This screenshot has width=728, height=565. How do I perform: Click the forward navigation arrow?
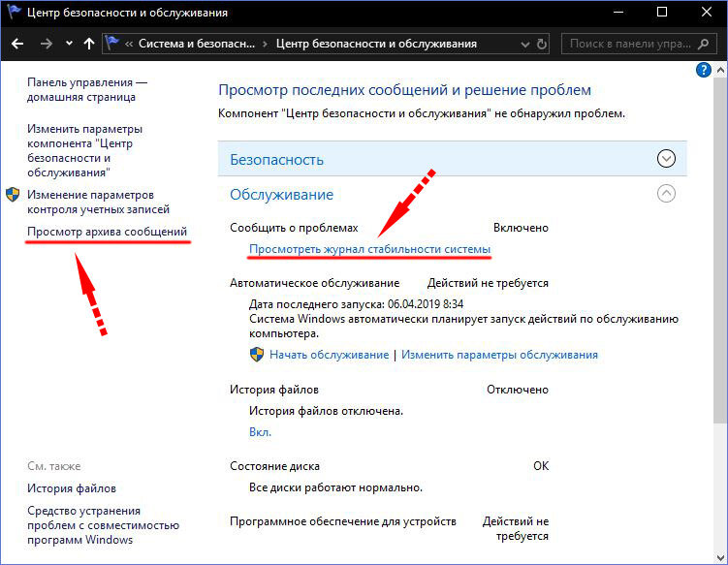(x=46, y=45)
